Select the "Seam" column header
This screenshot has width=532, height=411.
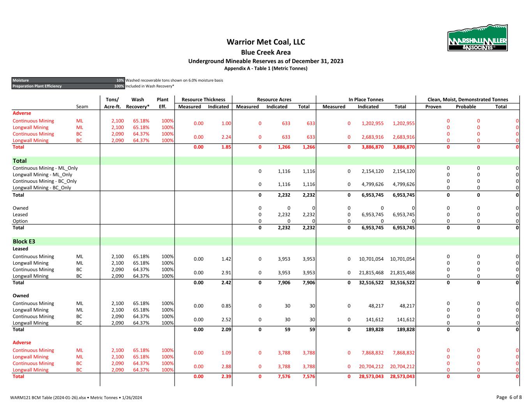pos(82,107)
